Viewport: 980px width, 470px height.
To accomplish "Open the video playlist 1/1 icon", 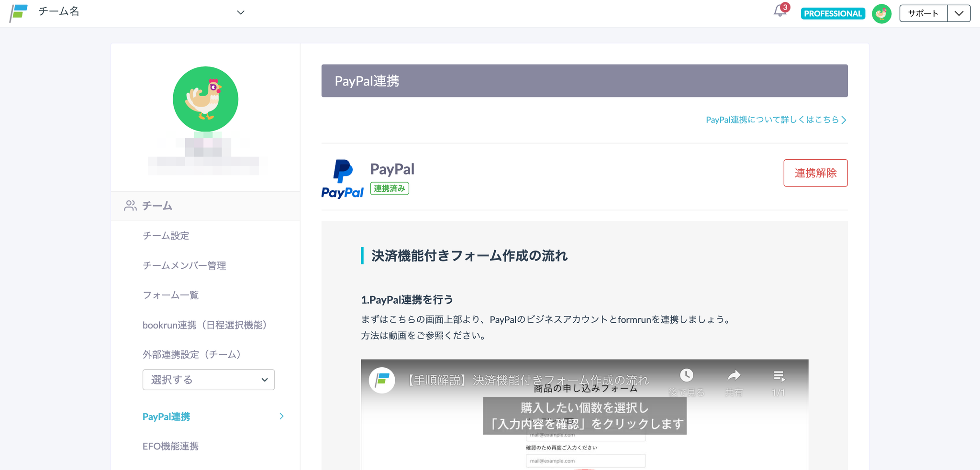I will pyautogui.click(x=779, y=376).
